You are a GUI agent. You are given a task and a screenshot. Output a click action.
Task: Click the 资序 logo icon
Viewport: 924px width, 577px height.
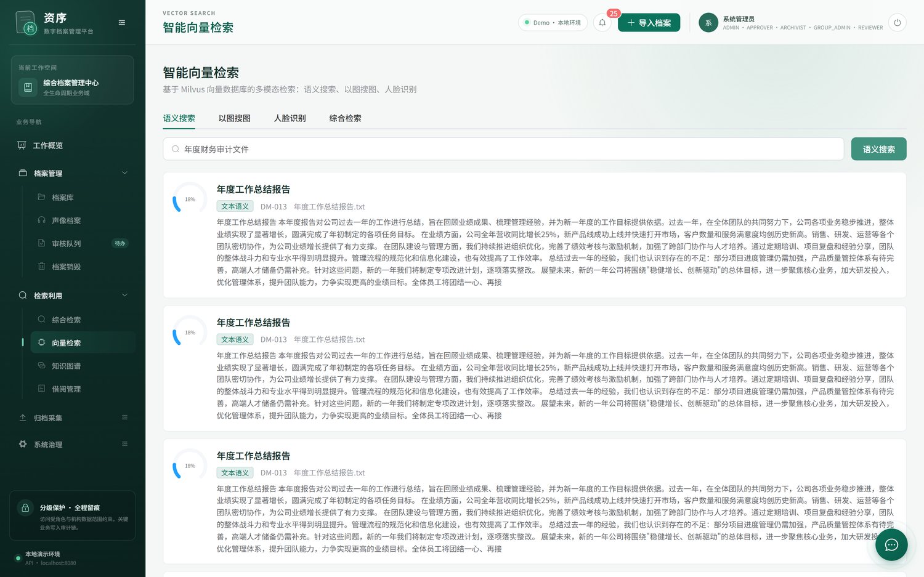tap(26, 23)
